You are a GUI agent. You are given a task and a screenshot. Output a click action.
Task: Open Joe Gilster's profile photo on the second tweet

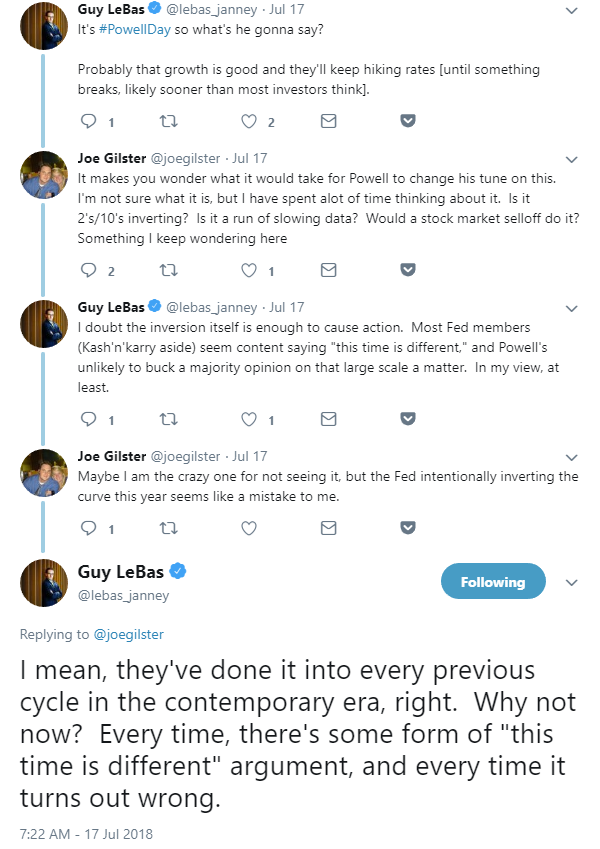coord(44,175)
